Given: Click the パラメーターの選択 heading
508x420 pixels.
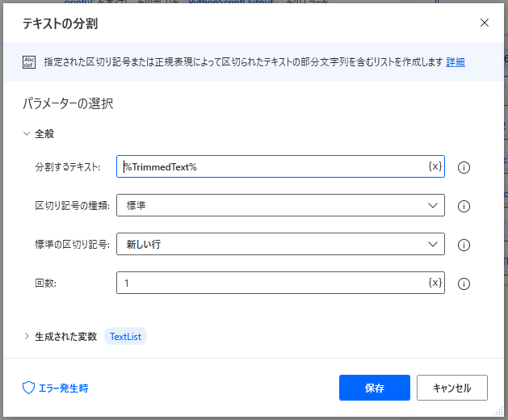Looking at the screenshot, I should pos(68,103).
